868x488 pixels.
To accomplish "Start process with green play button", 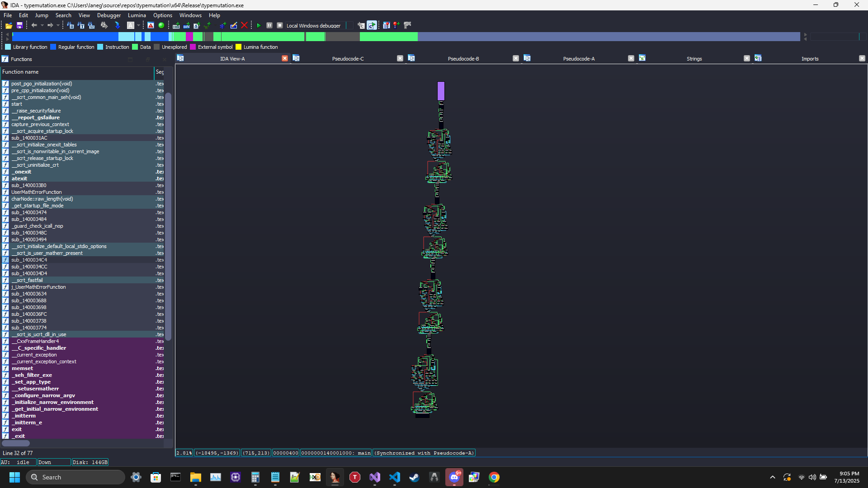I will click(259, 26).
